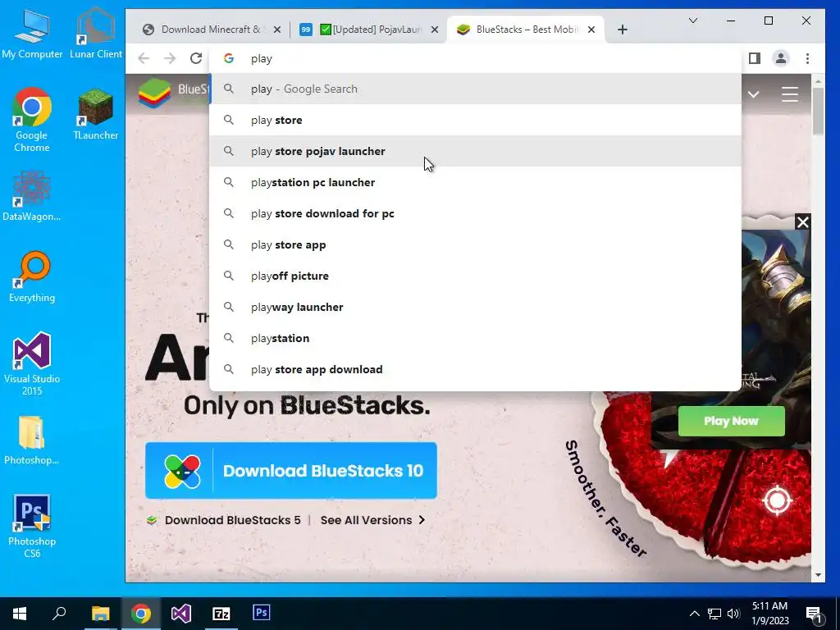Click scrollbar down arrow

(818, 575)
